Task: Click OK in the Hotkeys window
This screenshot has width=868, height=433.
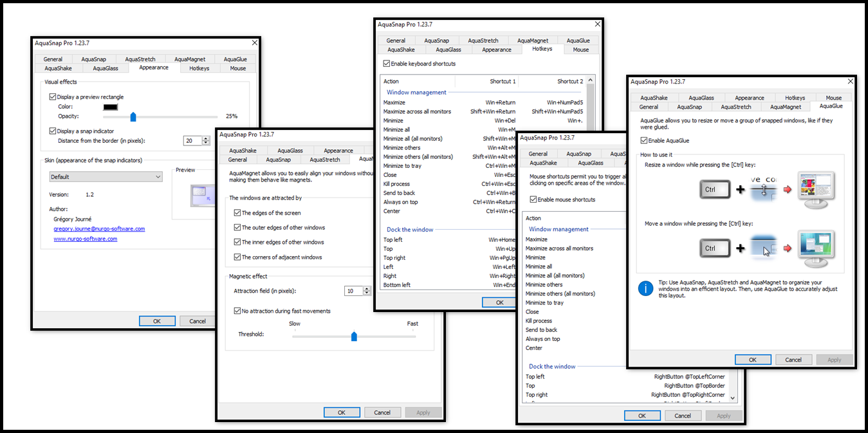Action: point(500,302)
